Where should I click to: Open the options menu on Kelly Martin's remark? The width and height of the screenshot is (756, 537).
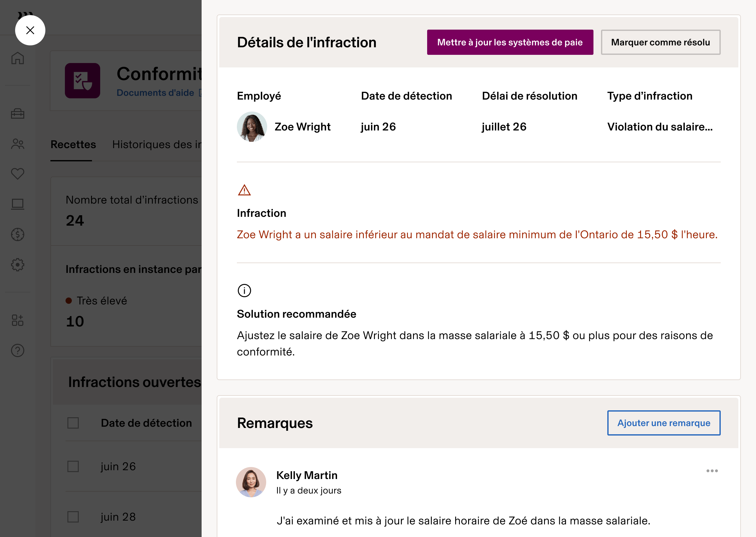(x=713, y=471)
